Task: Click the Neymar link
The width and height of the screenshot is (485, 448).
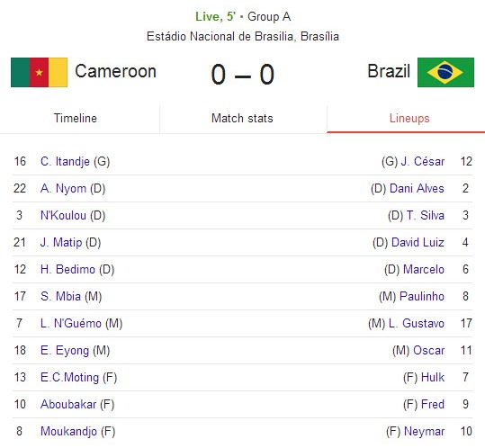Action: (x=424, y=431)
